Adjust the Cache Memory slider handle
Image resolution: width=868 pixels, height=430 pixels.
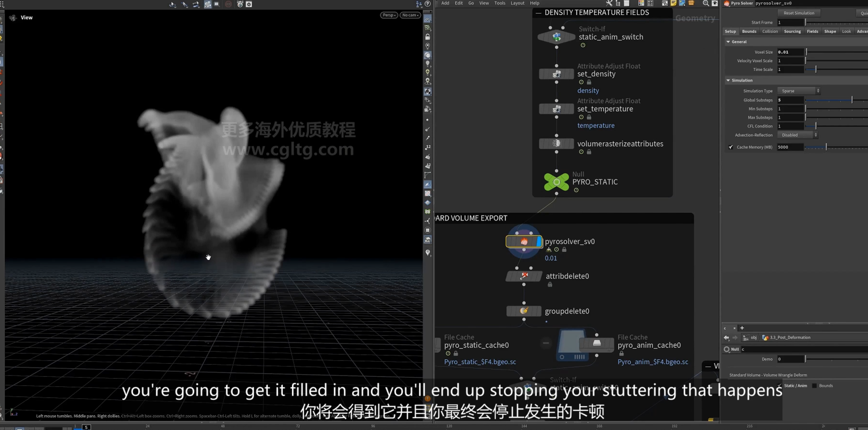pos(826,147)
